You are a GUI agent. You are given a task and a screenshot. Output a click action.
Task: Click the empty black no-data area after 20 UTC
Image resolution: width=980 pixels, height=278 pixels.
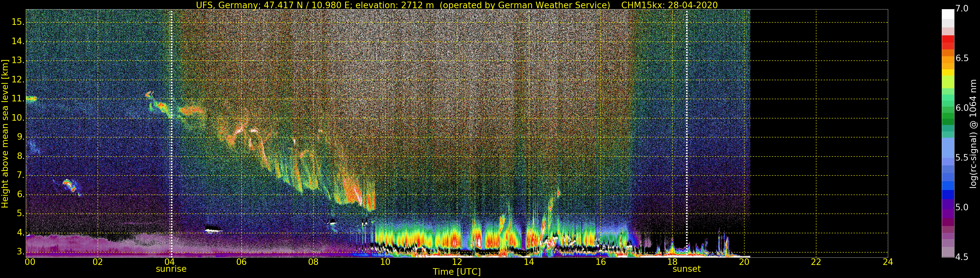tap(818, 133)
